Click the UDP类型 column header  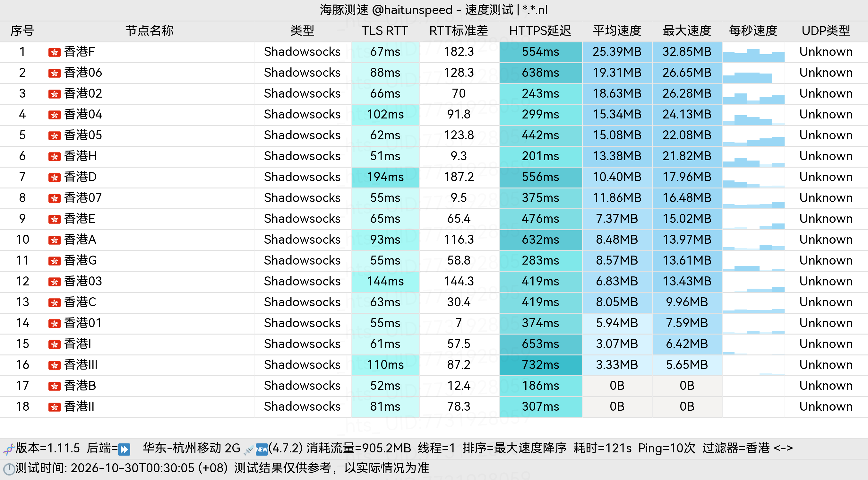(826, 31)
